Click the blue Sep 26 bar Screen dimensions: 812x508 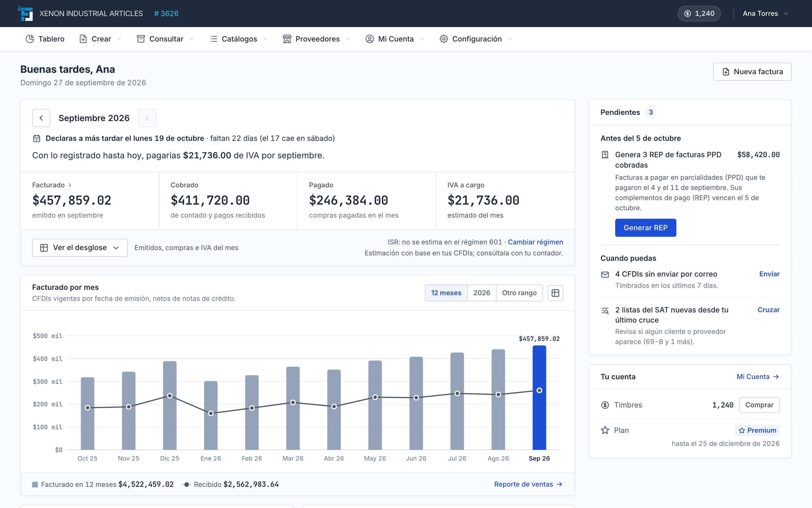[x=539, y=397]
